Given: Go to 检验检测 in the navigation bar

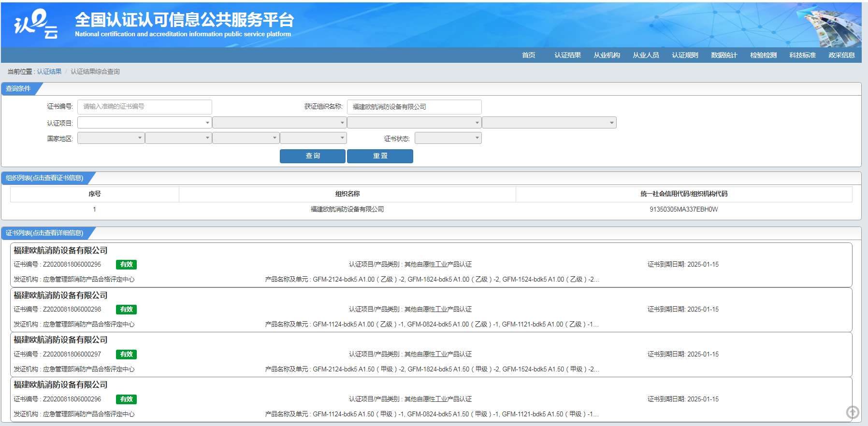Looking at the screenshot, I should click(x=763, y=55).
